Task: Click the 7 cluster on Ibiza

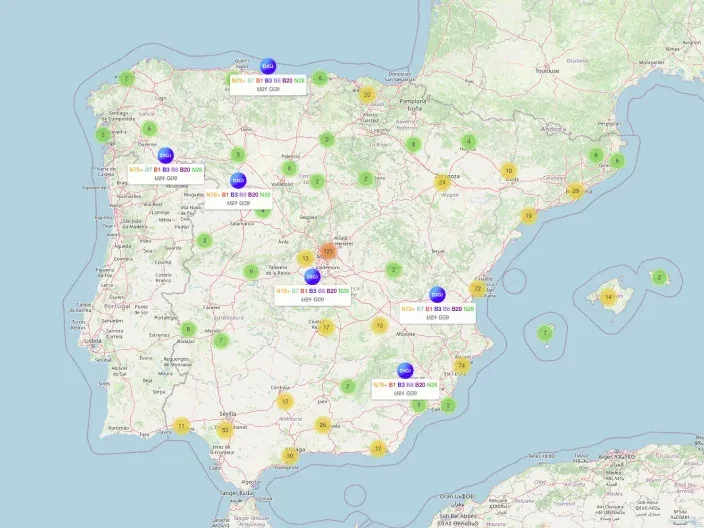Action: click(x=545, y=333)
